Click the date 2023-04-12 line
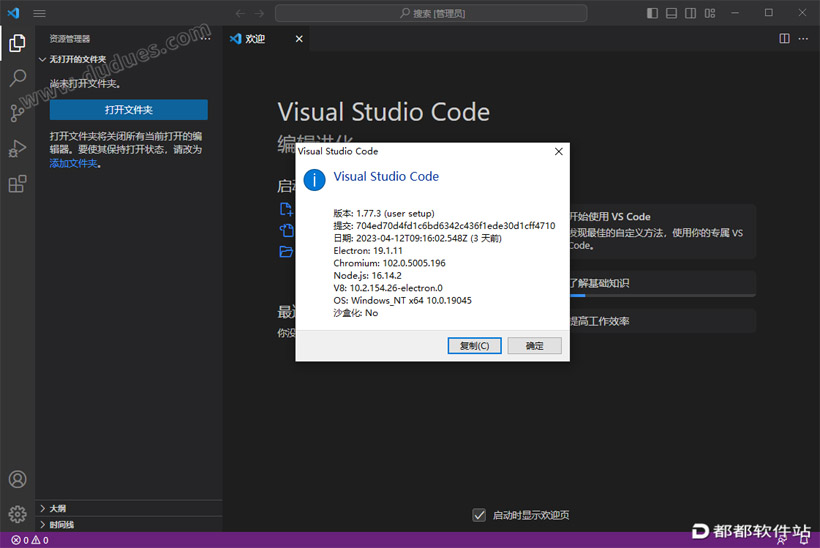This screenshot has height=548, width=820. (417, 238)
